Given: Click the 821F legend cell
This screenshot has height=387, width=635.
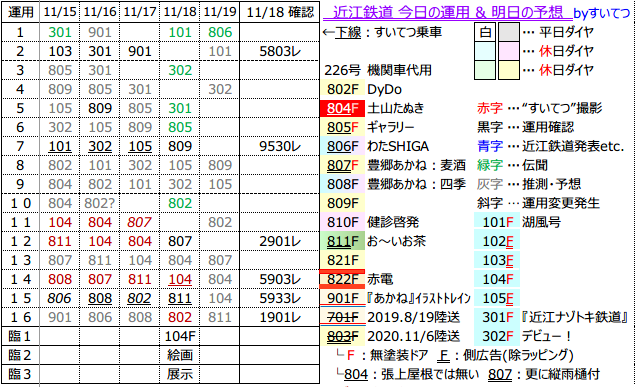Looking at the screenshot, I should click(343, 260).
